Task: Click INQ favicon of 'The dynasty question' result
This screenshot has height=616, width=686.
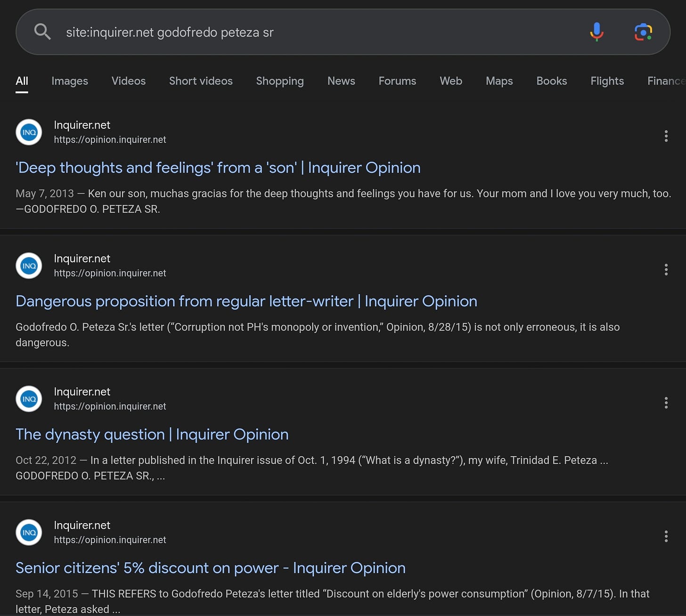Action: tap(29, 399)
